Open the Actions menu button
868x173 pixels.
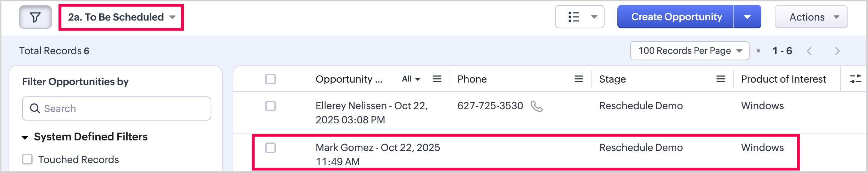[811, 17]
